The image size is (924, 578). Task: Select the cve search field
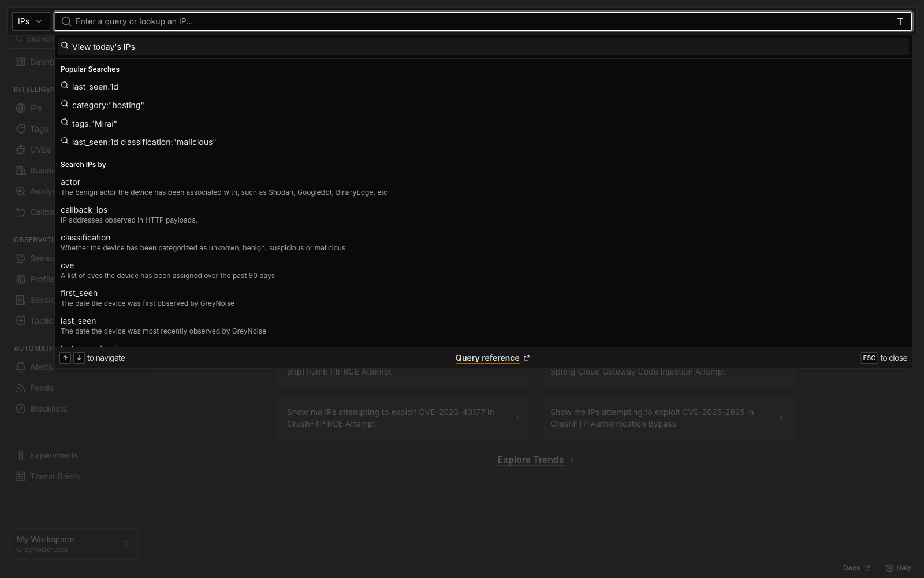483,270
